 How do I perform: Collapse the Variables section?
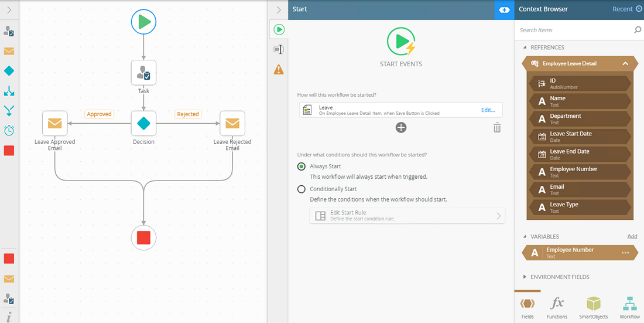click(524, 237)
